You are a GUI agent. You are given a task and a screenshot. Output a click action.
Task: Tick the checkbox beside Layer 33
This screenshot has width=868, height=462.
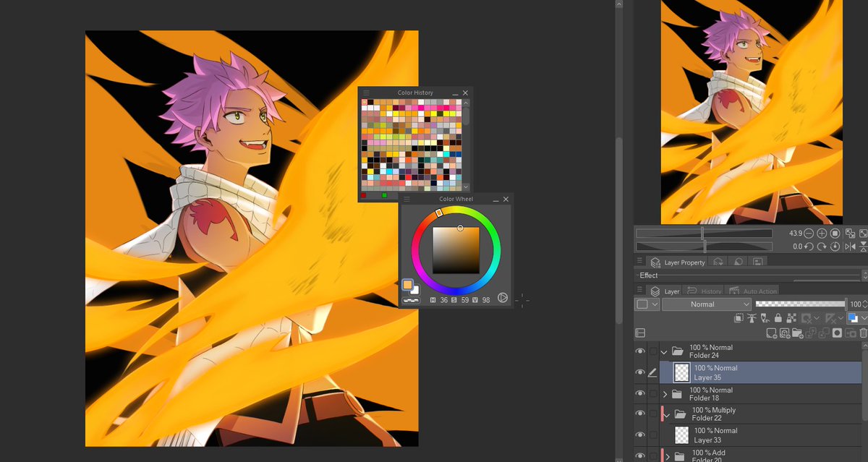pyautogui.click(x=653, y=435)
